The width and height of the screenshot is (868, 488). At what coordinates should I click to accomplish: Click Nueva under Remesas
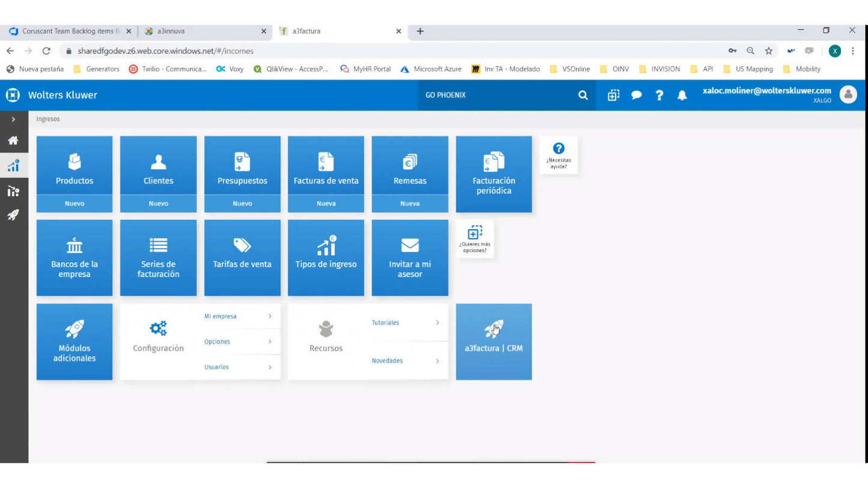[410, 203]
